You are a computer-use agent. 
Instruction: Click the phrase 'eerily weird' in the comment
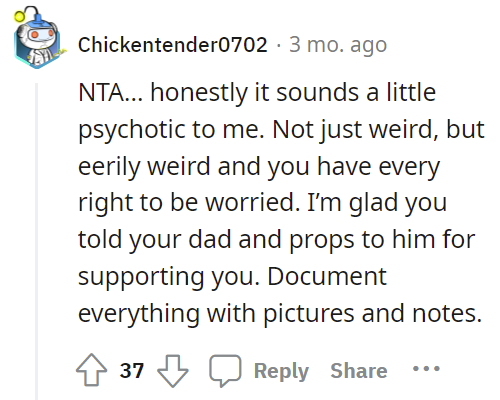point(144,166)
